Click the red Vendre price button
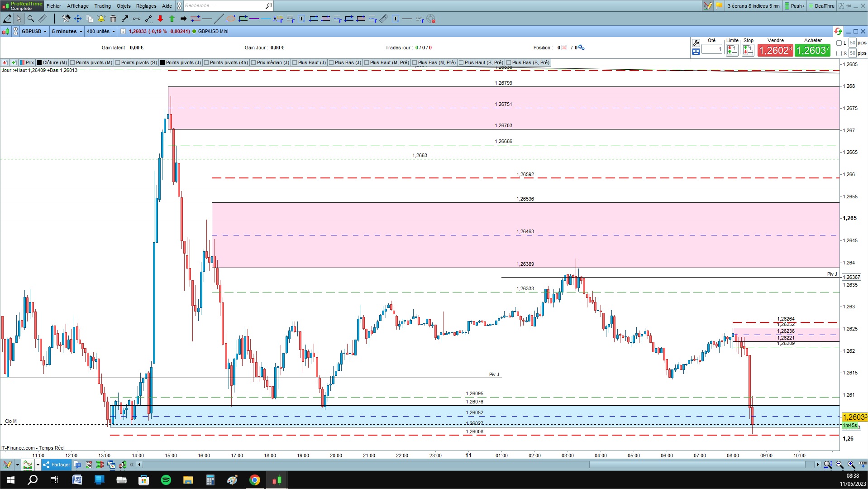The image size is (868, 489). click(x=775, y=50)
